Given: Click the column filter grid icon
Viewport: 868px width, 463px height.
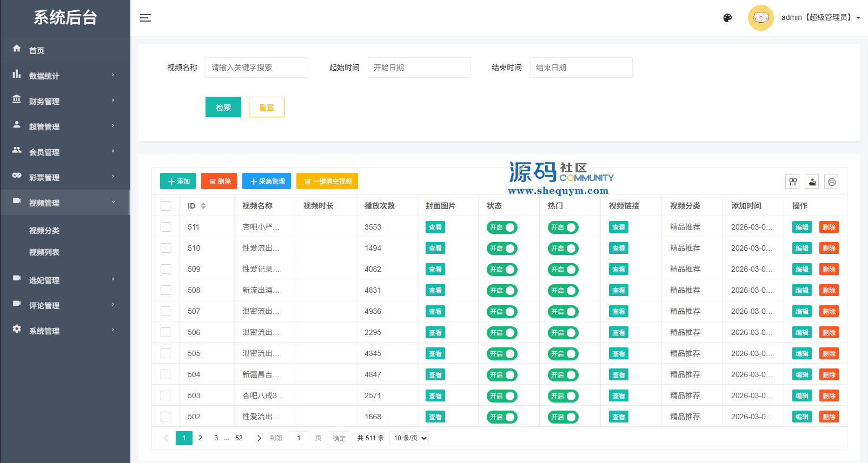Looking at the screenshot, I should click(x=792, y=182).
